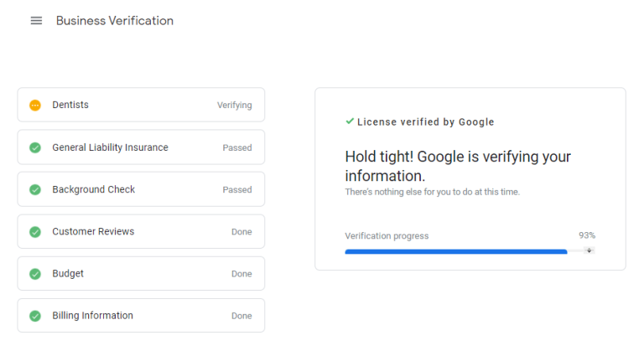
Task: Click the small icon at progress bar end
Action: click(x=589, y=250)
